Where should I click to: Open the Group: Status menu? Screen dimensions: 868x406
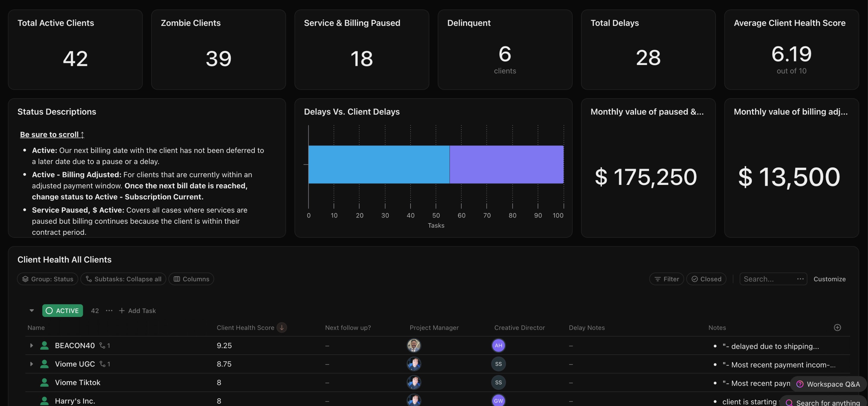point(48,279)
